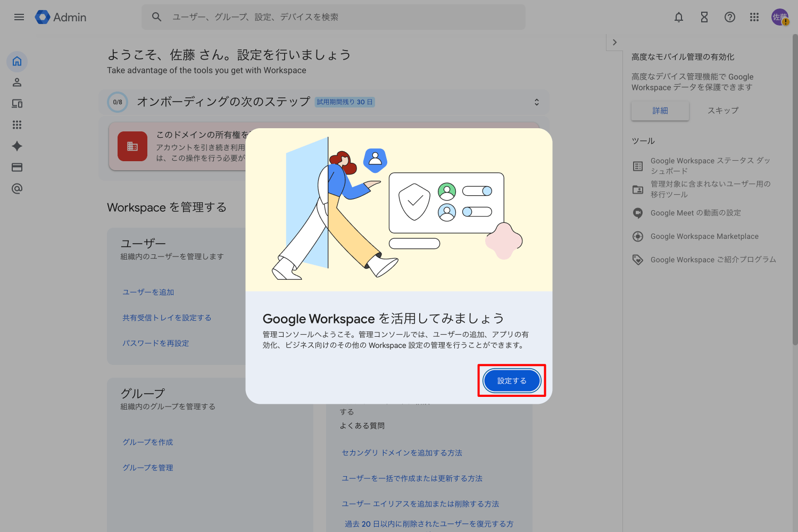
Task: Click スキップ in the side panel
Action: tap(722, 111)
